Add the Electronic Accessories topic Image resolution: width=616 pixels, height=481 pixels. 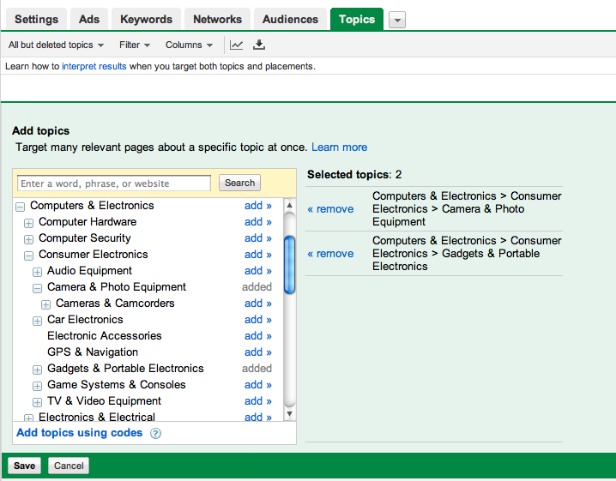[x=258, y=336]
